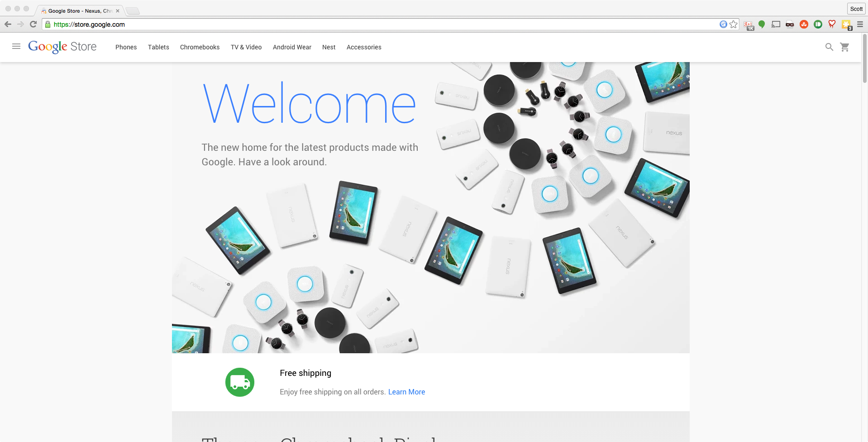The image size is (868, 442).
Task: Open the TV & Video category
Action: click(246, 47)
